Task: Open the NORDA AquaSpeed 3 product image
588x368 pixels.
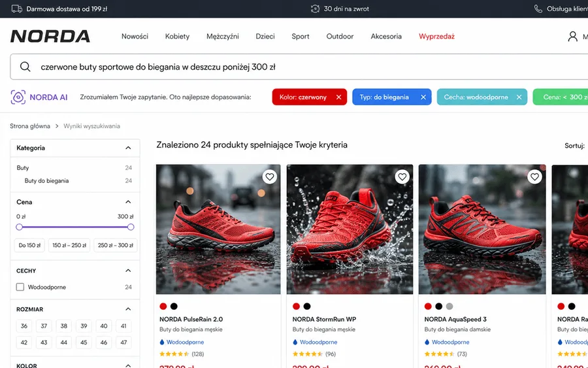Action: [482, 229]
